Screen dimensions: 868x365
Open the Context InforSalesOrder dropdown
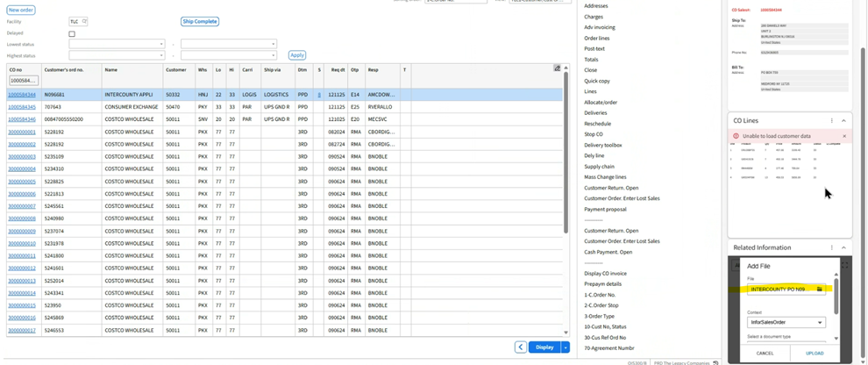pos(786,322)
